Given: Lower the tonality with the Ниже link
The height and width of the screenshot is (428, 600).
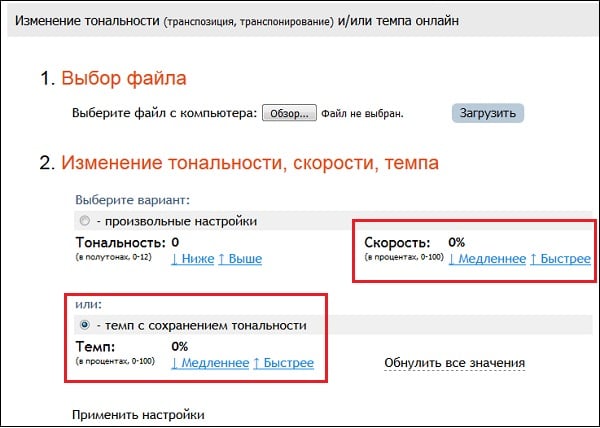Looking at the screenshot, I should (x=193, y=259).
